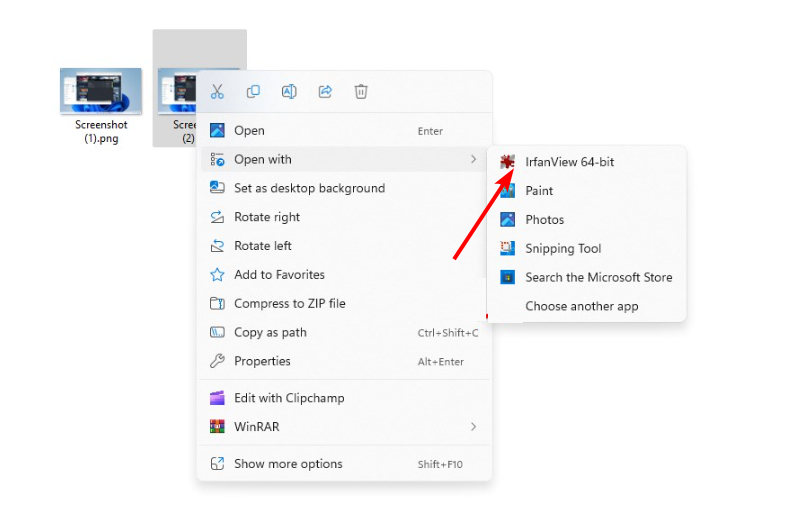Choose Open from the context menu
Viewport: 810px width, 514px height.
344,130
